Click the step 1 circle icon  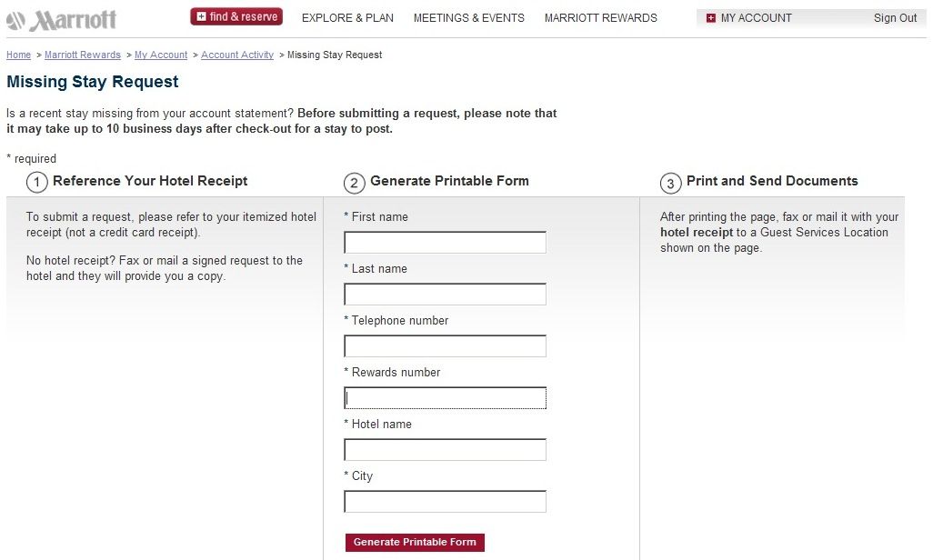tap(37, 182)
